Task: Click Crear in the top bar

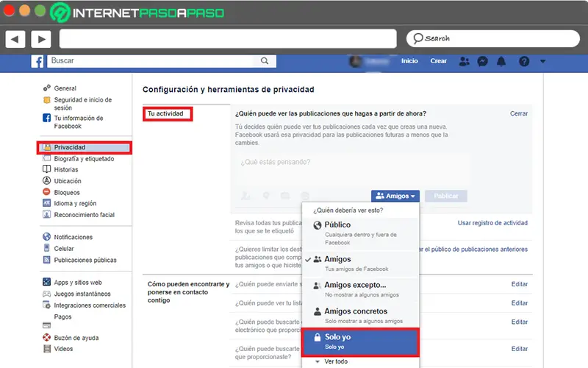Action: click(x=438, y=61)
